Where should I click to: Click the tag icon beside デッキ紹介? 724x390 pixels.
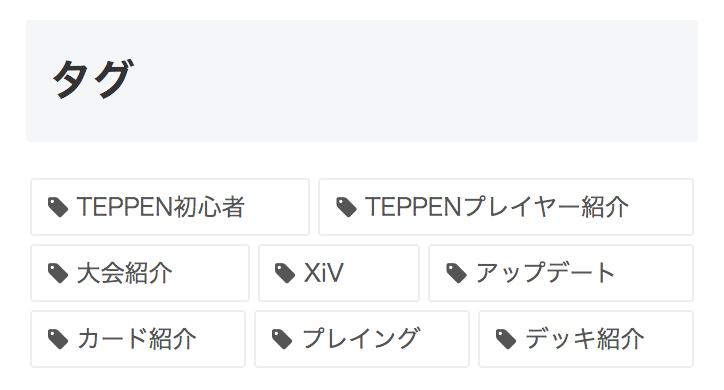pyautogui.click(x=506, y=339)
